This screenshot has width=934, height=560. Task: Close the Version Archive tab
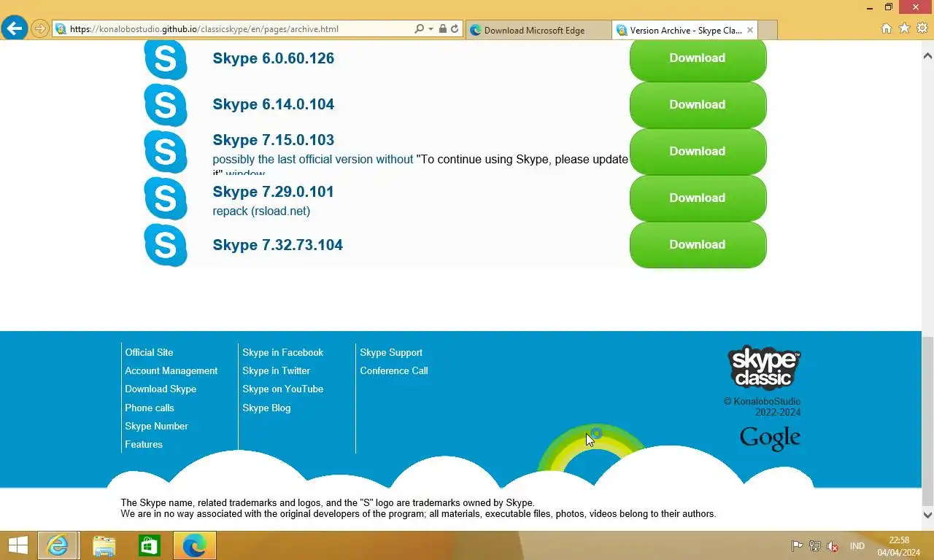(x=749, y=30)
